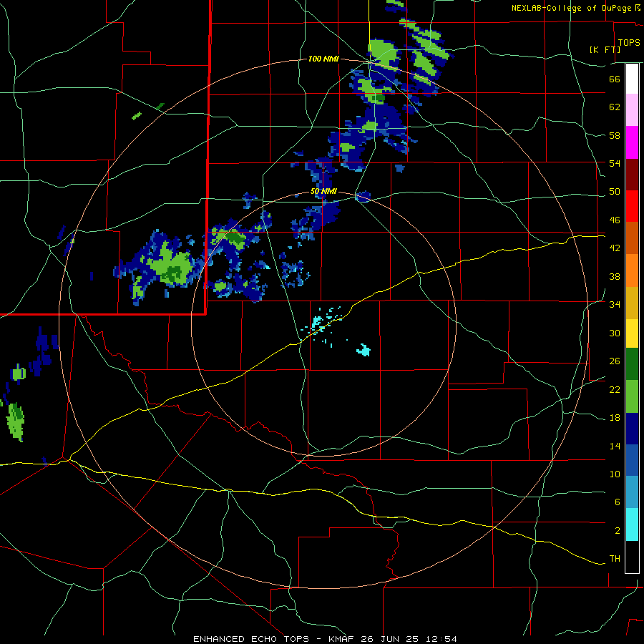Screen dimensions: 644x644
Task: Click the 18 value on legend
Action: [615, 418]
